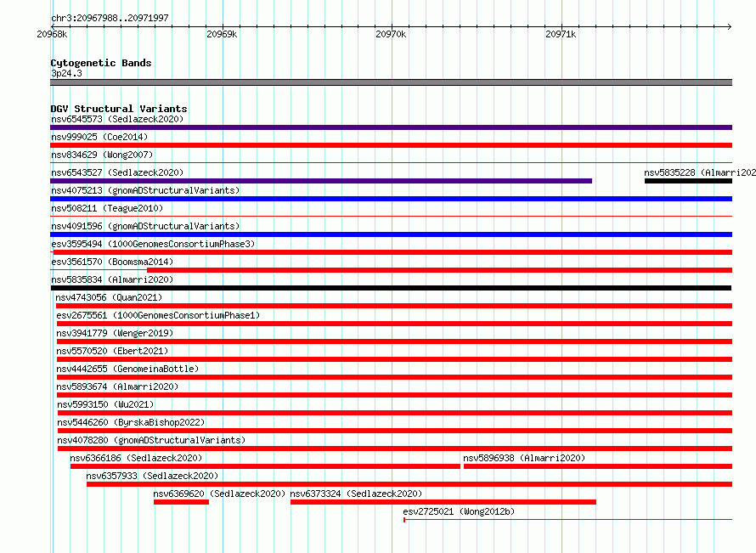Viewport: 756px width, 553px height.
Task: Click the nsv6545573 (Sedlazeck2020) label
Action: (x=117, y=119)
